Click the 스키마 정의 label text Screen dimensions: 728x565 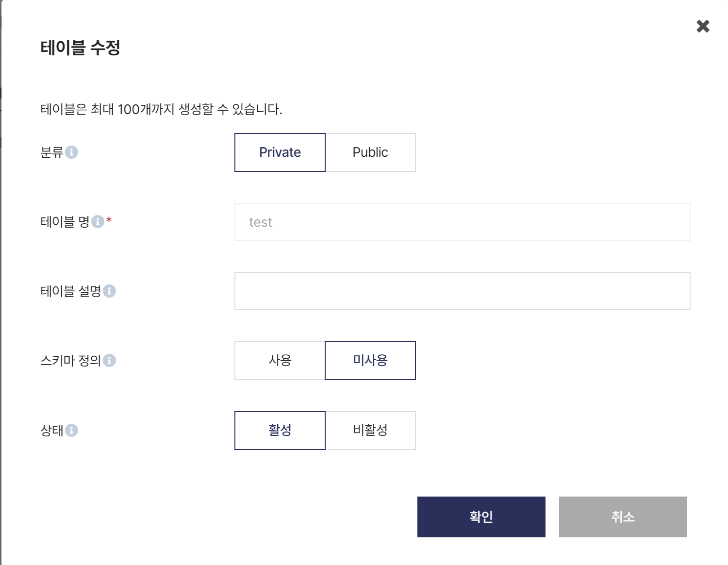pyautogui.click(x=71, y=361)
